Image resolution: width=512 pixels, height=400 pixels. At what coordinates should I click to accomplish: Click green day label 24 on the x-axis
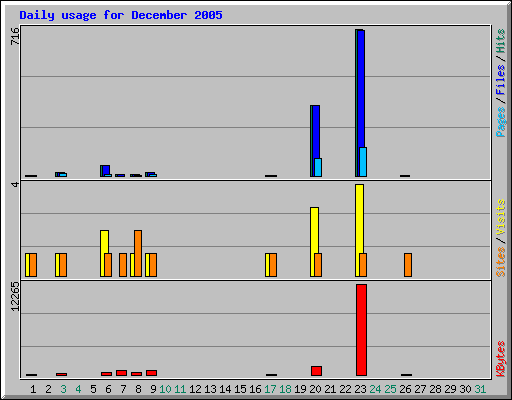(375, 389)
